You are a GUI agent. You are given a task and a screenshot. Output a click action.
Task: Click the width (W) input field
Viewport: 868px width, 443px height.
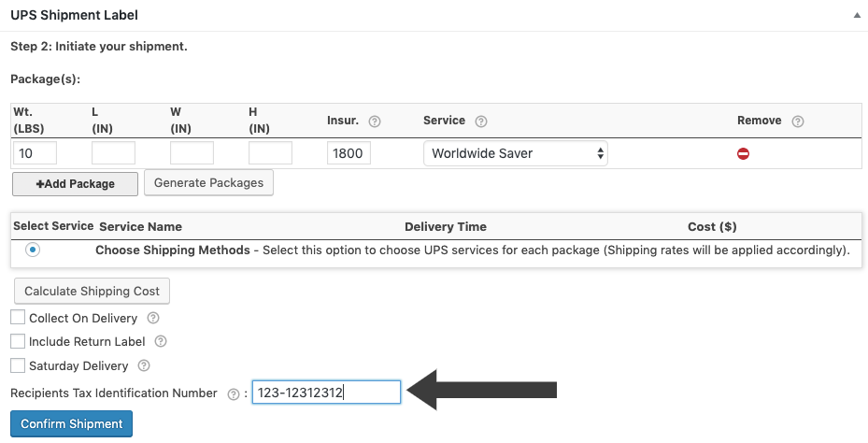(x=192, y=153)
